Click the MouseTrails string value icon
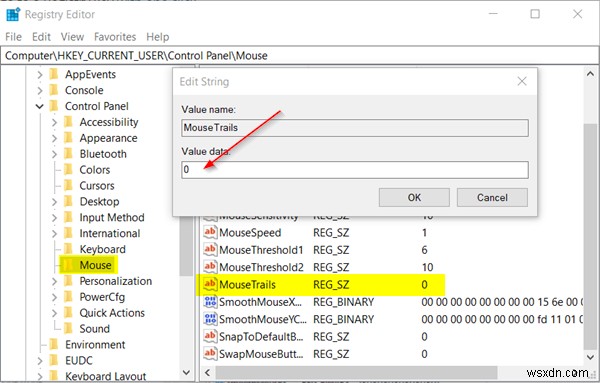Image resolution: width=600 pixels, height=383 pixels. pos(210,284)
